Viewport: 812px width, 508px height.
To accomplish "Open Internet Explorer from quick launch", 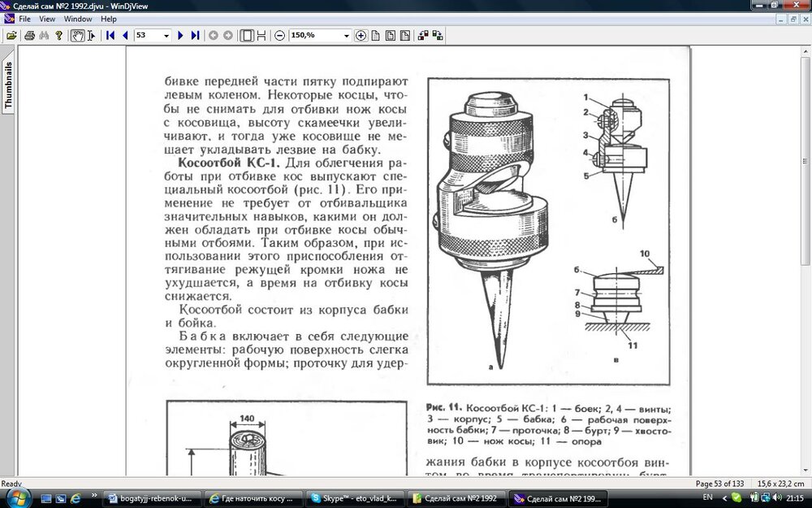I will [75, 499].
